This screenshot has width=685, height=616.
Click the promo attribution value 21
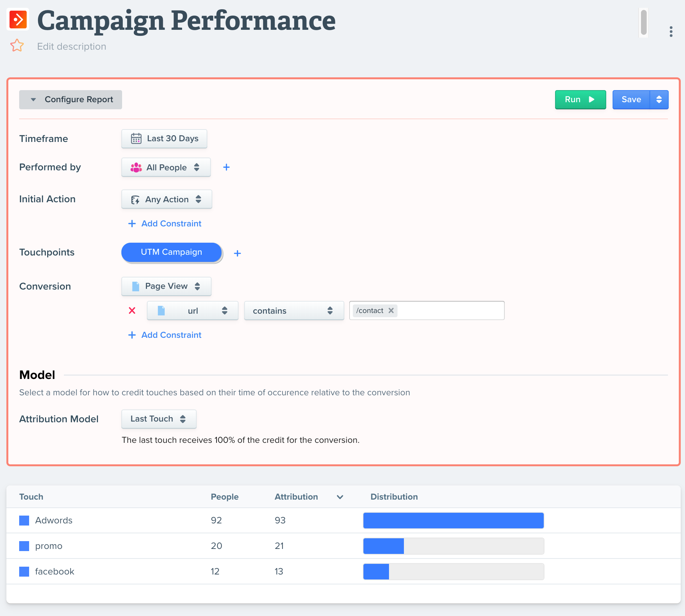[x=279, y=546]
